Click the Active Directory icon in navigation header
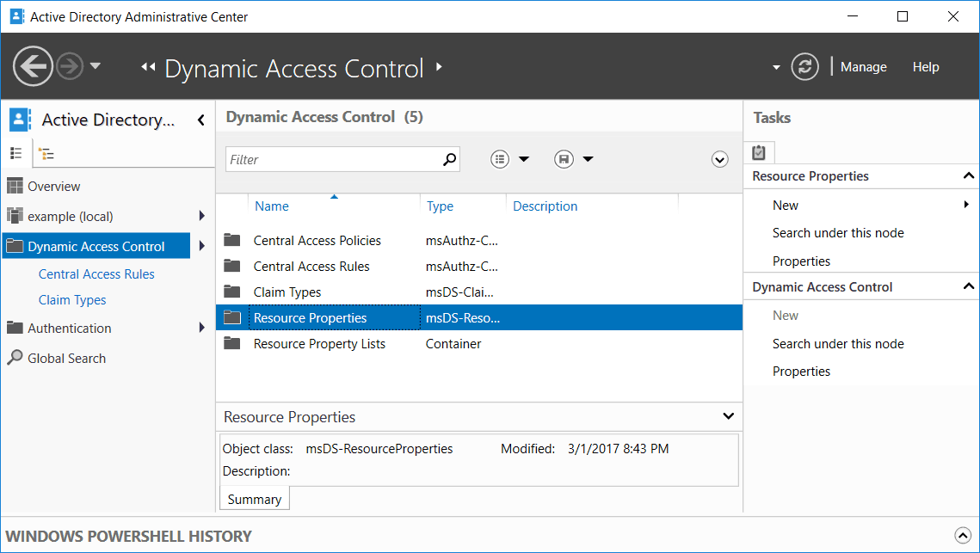The height and width of the screenshot is (553, 980). coord(20,120)
